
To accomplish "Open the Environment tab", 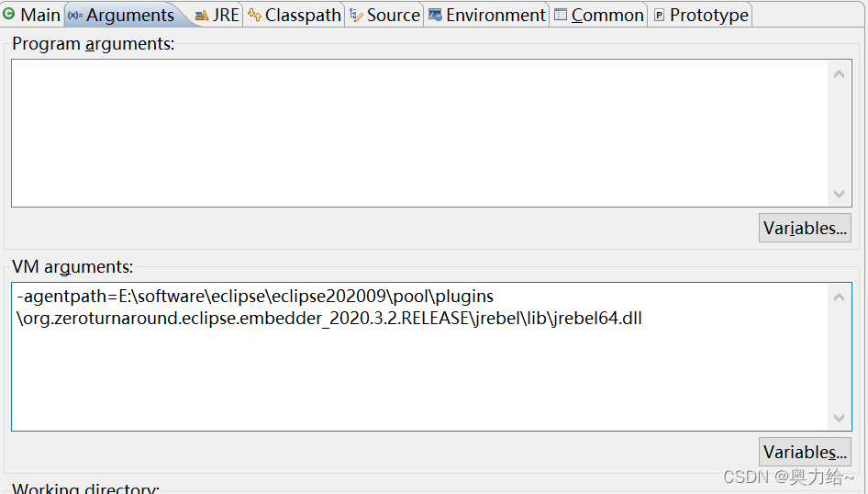I will click(x=487, y=15).
